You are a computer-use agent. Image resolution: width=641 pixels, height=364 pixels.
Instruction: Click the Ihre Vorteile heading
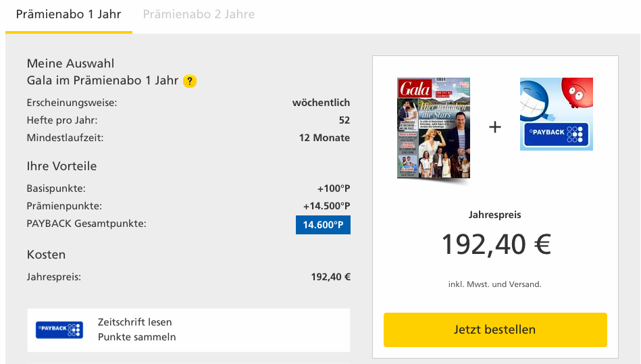61,166
